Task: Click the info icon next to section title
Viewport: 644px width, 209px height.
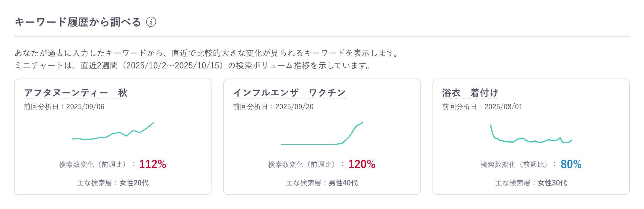Action: [151, 22]
